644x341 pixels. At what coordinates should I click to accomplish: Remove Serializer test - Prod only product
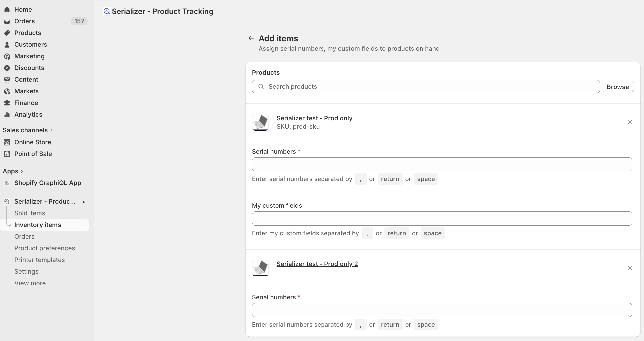630,122
